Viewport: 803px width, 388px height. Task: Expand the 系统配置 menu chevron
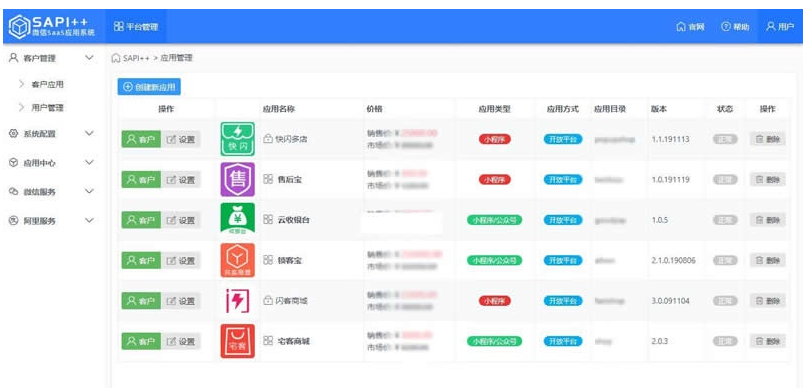click(89, 133)
